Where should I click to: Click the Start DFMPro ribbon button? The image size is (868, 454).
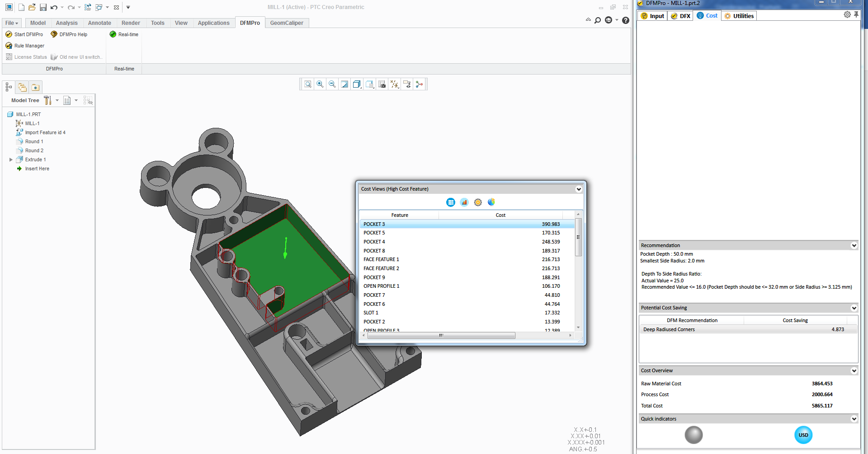coord(24,34)
